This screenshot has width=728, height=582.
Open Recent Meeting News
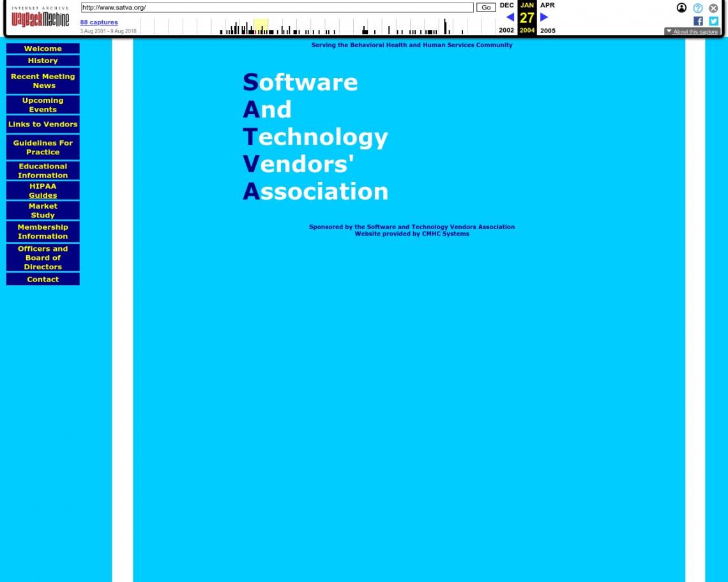43,81
